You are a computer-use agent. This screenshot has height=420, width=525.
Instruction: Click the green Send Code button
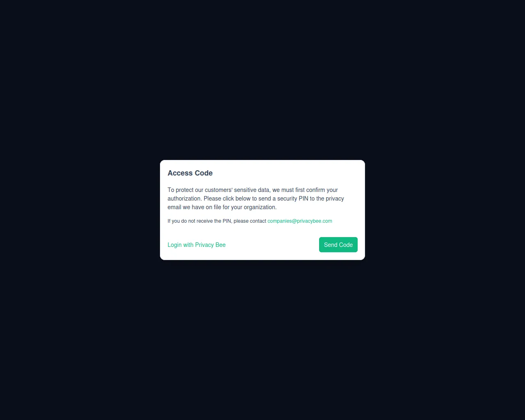tap(338, 244)
